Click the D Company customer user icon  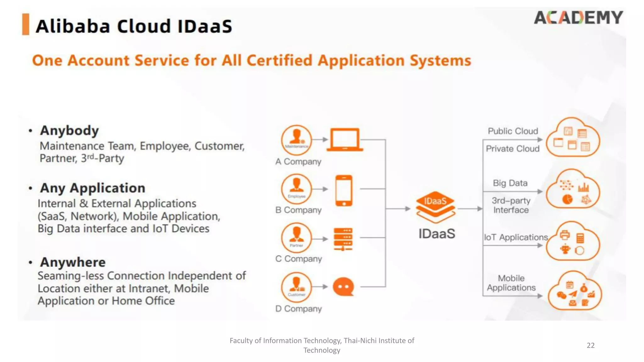click(x=296, y=287)
